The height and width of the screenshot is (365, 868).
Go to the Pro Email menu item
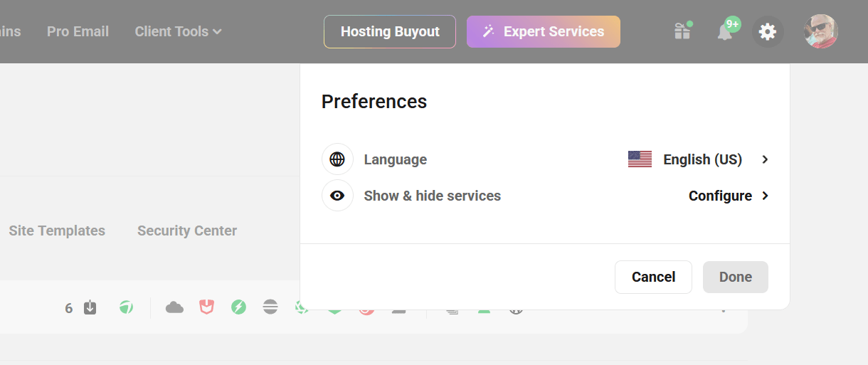click(78, 31)
